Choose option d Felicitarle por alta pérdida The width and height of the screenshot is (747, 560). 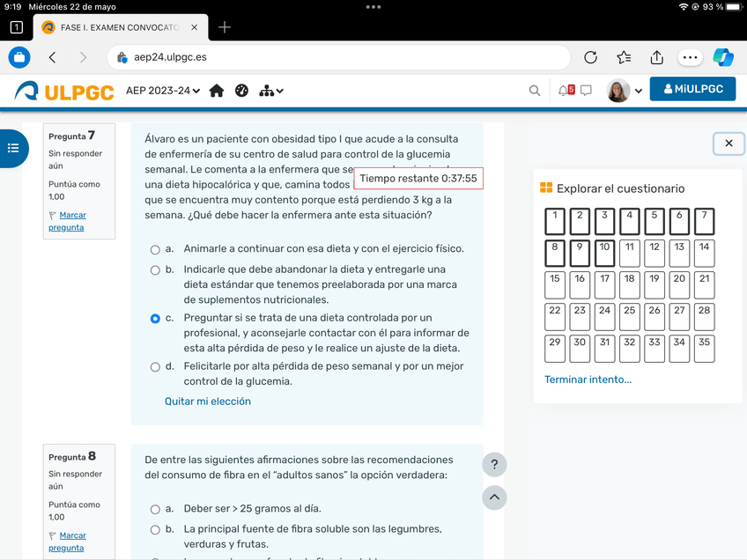(155, 366)
